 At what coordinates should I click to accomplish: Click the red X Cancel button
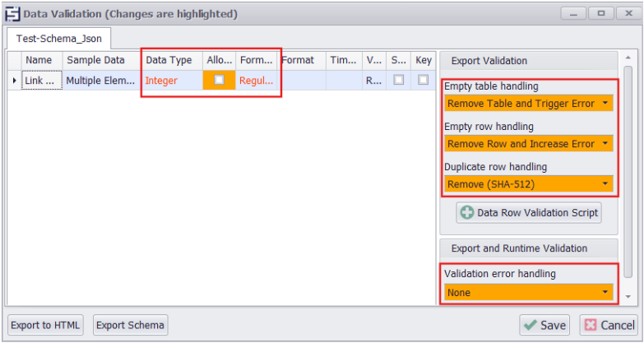608,325
